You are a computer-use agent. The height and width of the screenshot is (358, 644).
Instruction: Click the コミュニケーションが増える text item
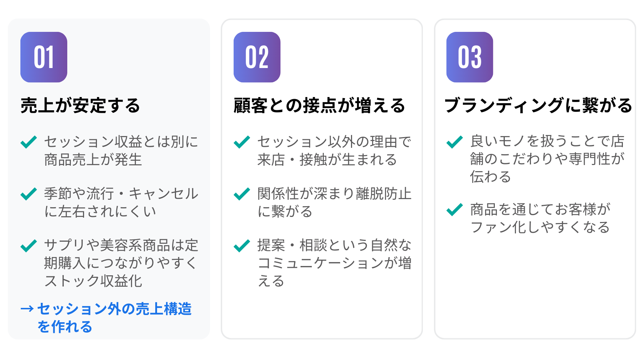click(x=334, y=263)
